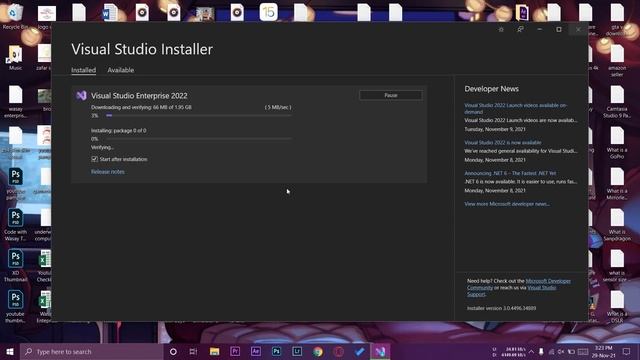Click the volume icon in system tray
This screenshot has height=360, width=640.
coord(561,351)
